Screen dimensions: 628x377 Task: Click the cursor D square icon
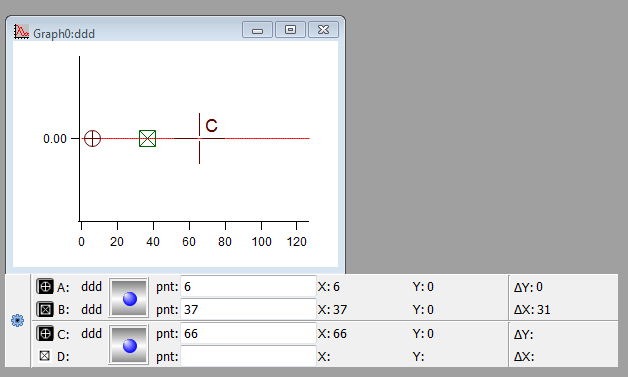(x=45, y=355)
